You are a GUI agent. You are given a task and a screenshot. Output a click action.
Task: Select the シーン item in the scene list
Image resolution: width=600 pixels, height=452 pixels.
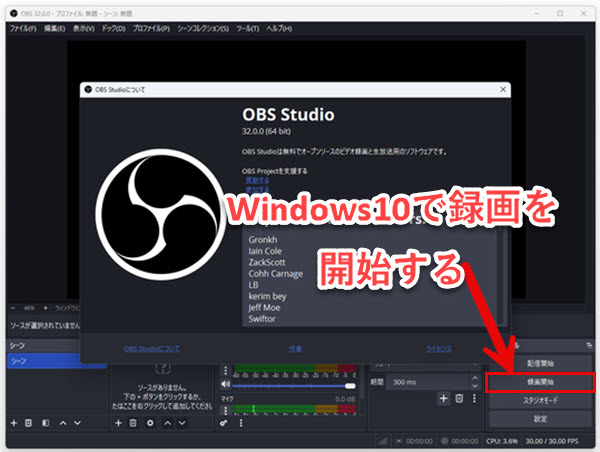[x=57, y=361]
